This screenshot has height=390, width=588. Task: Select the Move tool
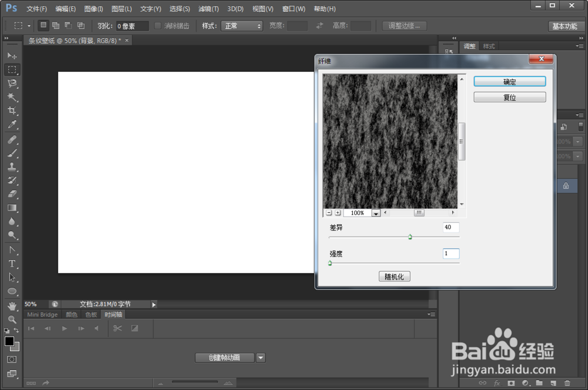coord(12,56)
